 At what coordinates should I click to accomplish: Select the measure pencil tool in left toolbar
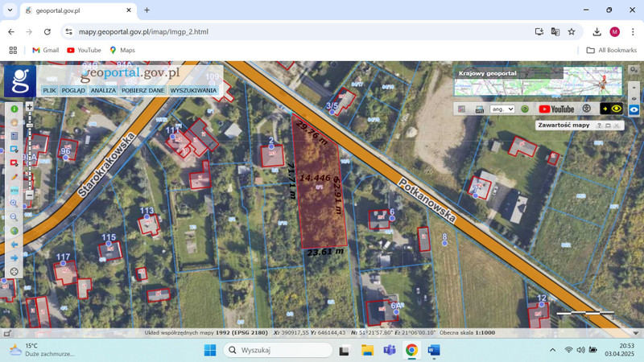[14, 177]
